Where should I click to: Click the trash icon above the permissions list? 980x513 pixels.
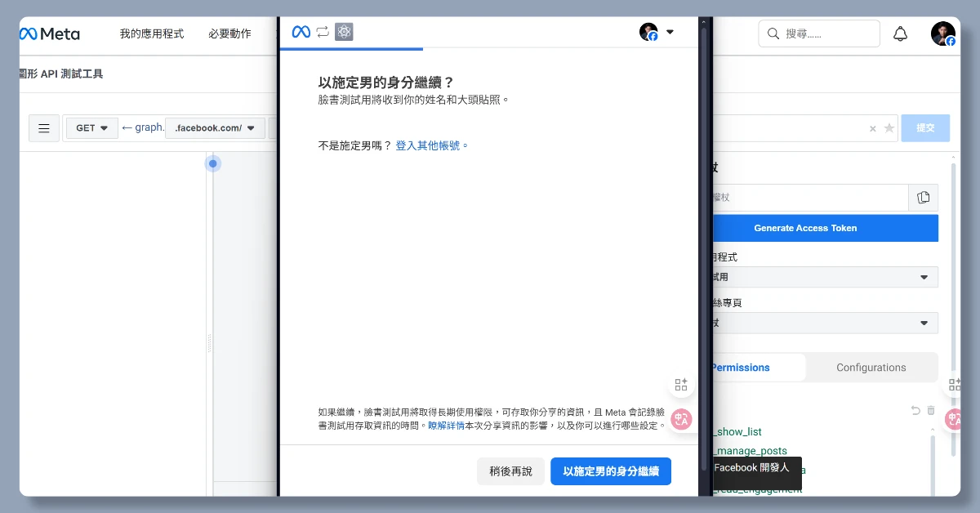(931, 410)
